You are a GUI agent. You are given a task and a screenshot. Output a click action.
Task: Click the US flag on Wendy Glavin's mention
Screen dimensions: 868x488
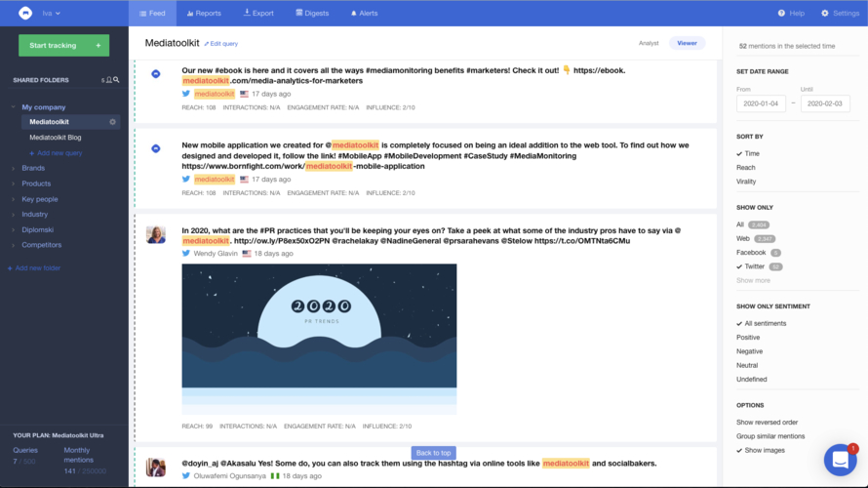point(247,254)
